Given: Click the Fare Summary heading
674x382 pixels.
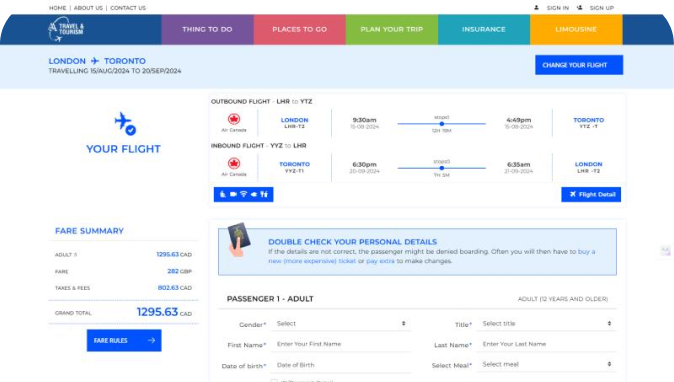Looking at the screenshot, I should (89, 231).
